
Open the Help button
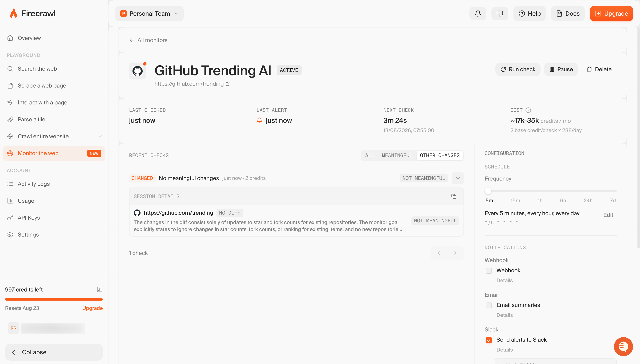pos(529,14)
